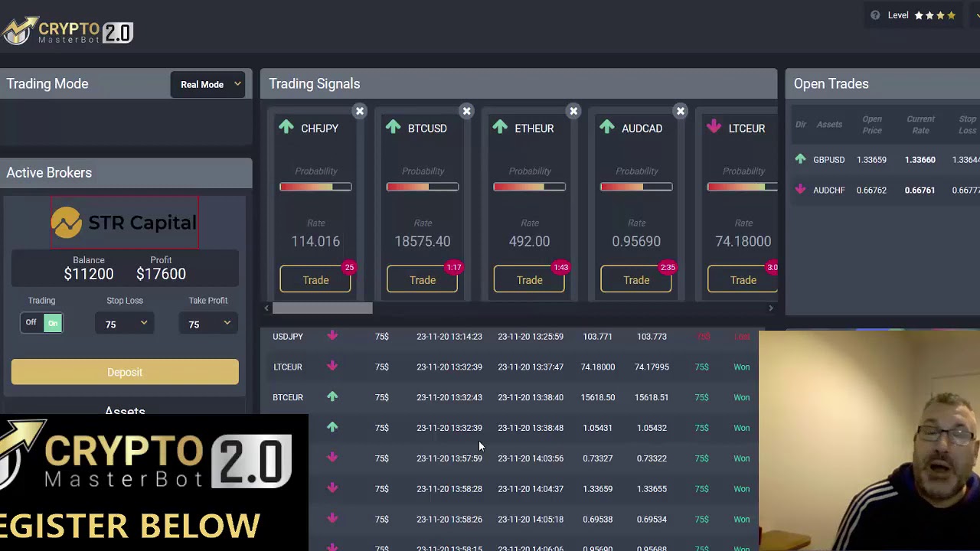Click the 1:43 timer badge on ETHEUR
This screenshot has width=980, height=551.
pos(561,267)
